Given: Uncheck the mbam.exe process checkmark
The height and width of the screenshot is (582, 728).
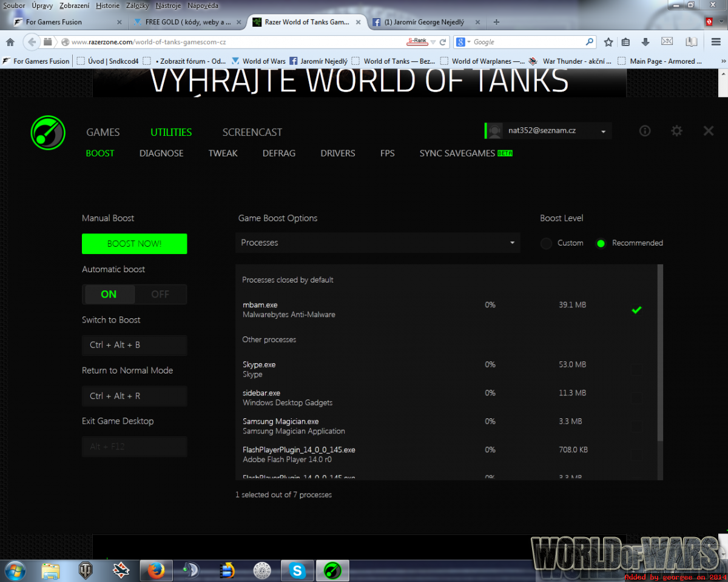Looking at the screenshot, I should click(x=636, y=310).
